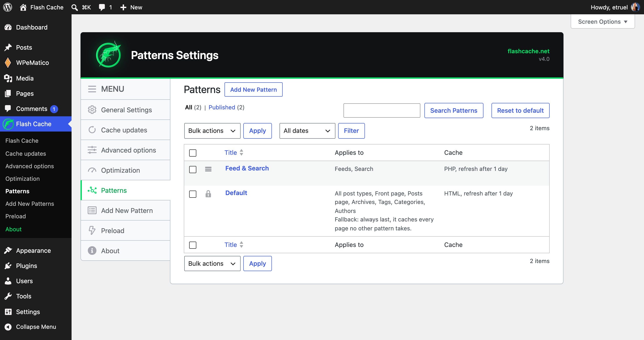Screen dimensions: 644x340
Task: Click the WPeMatico diamond sidebar icon
Action: click(8, 62)
